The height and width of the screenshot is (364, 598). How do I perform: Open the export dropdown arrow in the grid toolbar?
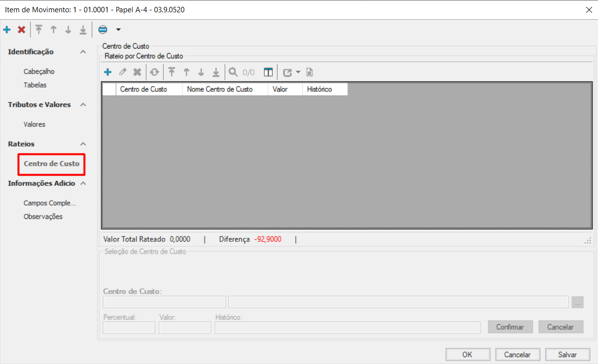(298, 72)
